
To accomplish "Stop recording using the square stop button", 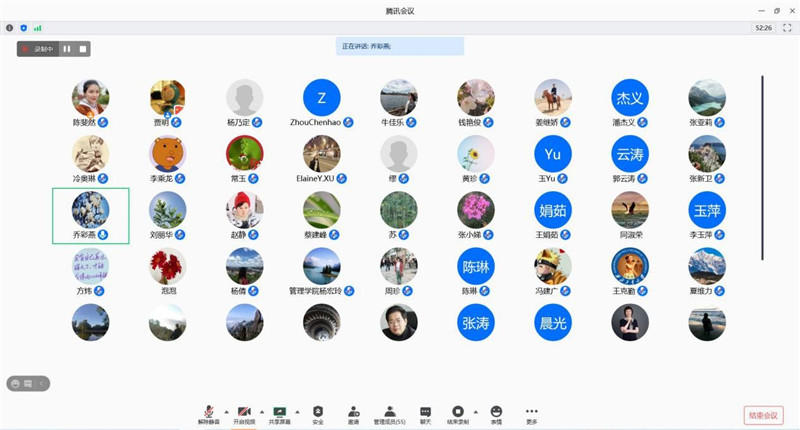I will pyautogui.click(x=83, y=48).
